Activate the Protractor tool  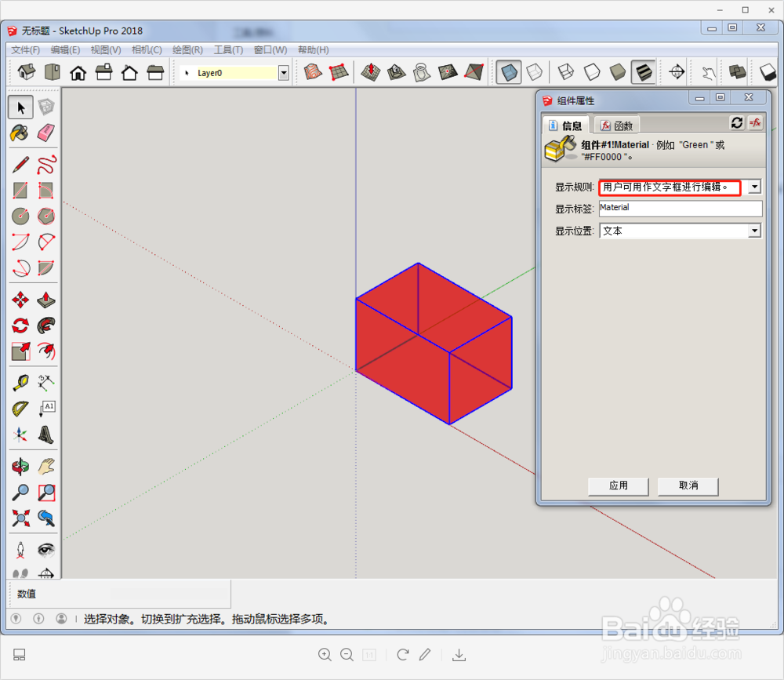pos(20,409)
